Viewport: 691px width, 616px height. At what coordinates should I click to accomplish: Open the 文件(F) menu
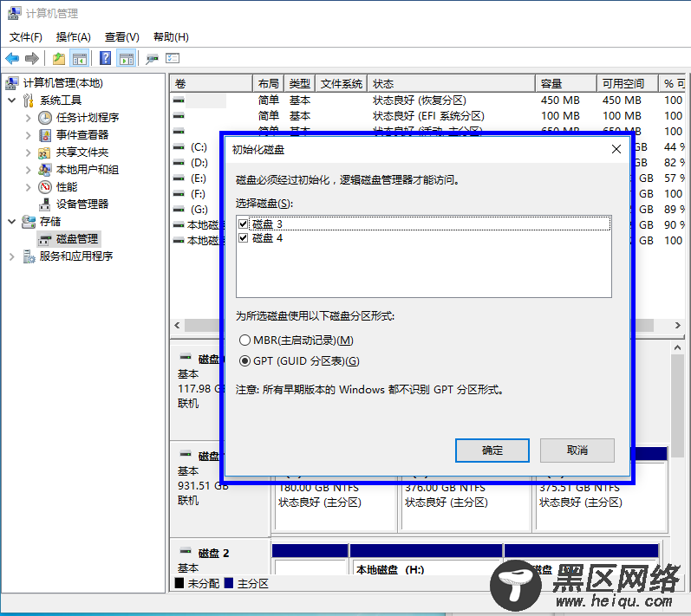click(26, 37)
